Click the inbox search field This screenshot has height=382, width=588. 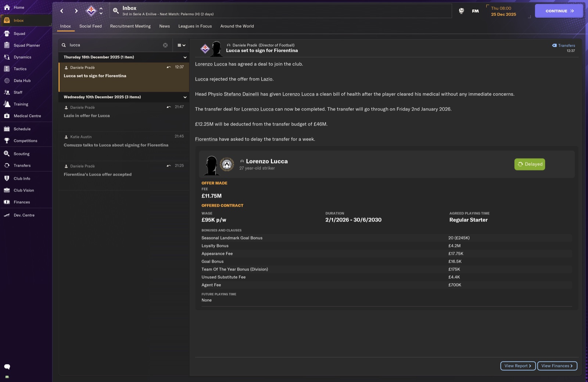115,45
